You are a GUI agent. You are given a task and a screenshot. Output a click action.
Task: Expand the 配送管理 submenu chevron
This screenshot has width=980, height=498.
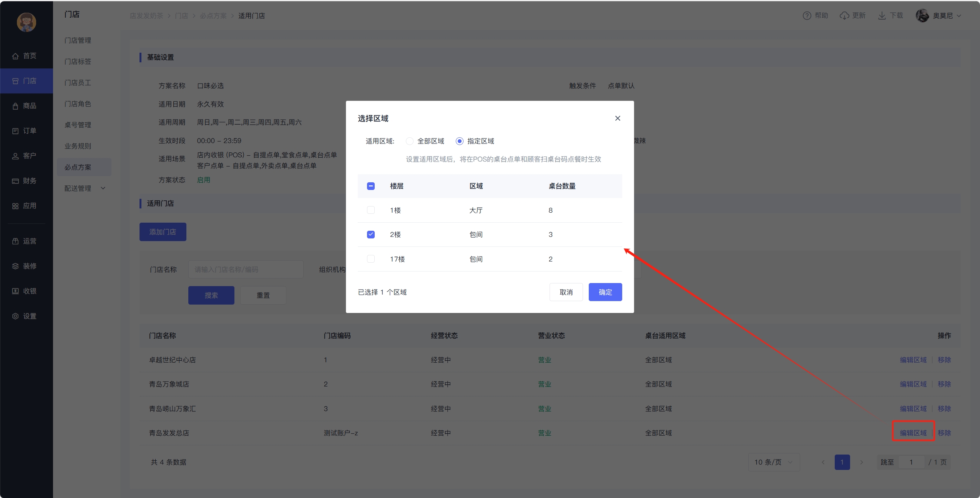103,188
